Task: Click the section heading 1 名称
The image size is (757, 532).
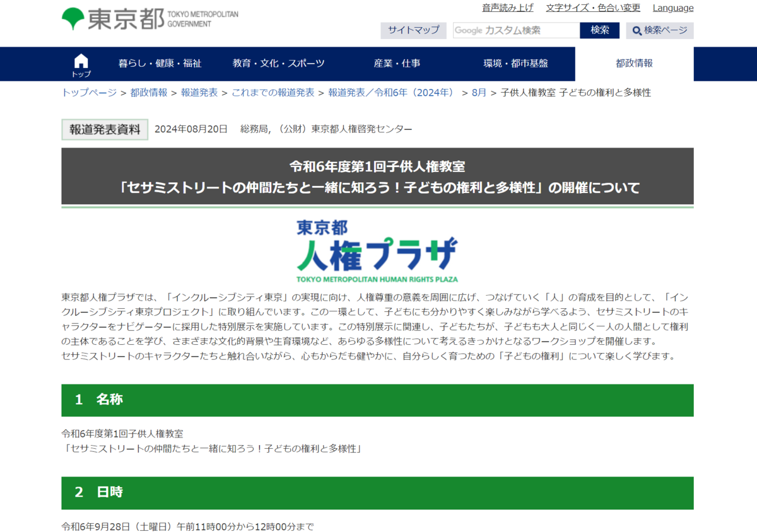Action: (x=377, y=400)
